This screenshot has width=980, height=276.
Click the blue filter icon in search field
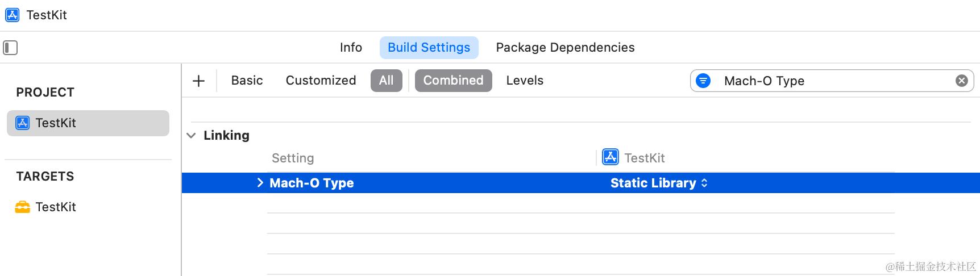click(x=703, y=81)
